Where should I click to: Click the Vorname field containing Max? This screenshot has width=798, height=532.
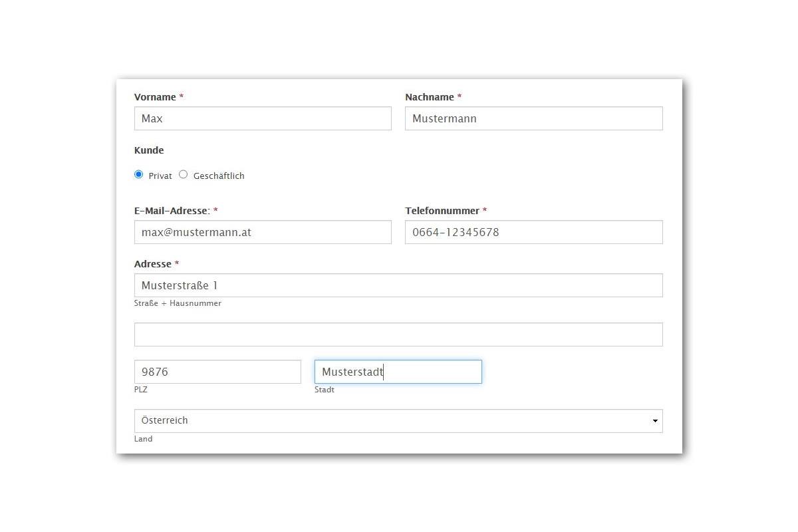pos(263,118)
